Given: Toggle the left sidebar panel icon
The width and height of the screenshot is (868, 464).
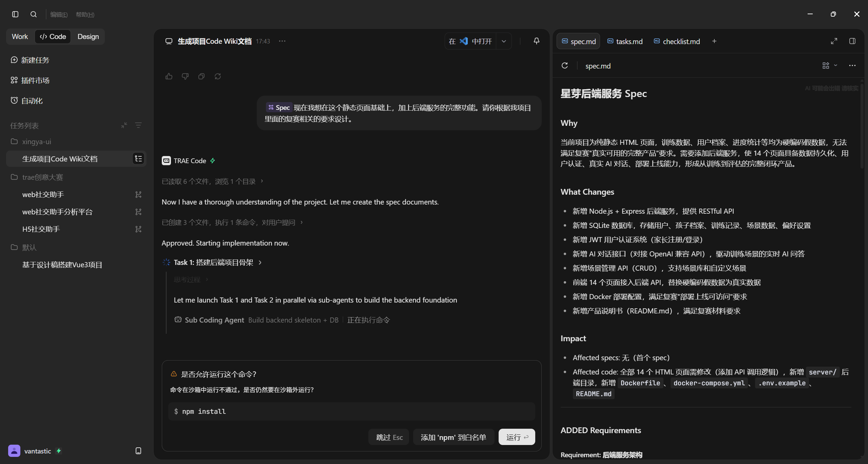Looking at the screenshot, I should click(15, 14).
